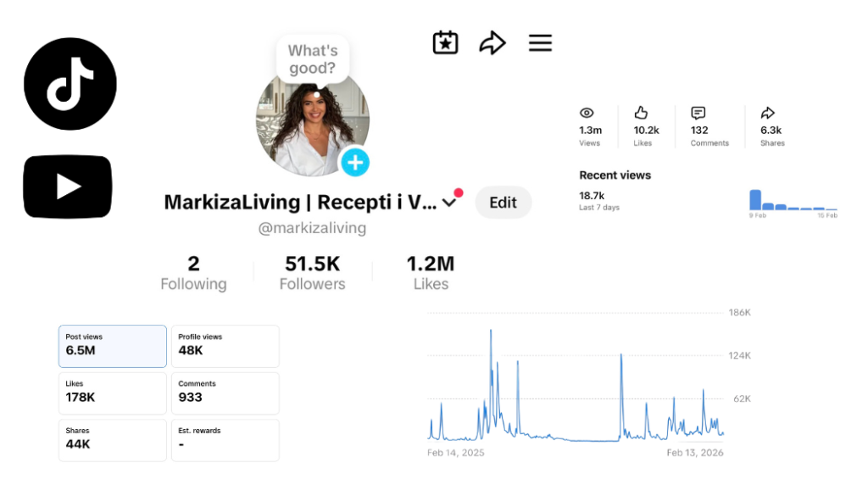Open the hamburger menu icon
This screenshot has height=496, width=868.
click(540, 43)
